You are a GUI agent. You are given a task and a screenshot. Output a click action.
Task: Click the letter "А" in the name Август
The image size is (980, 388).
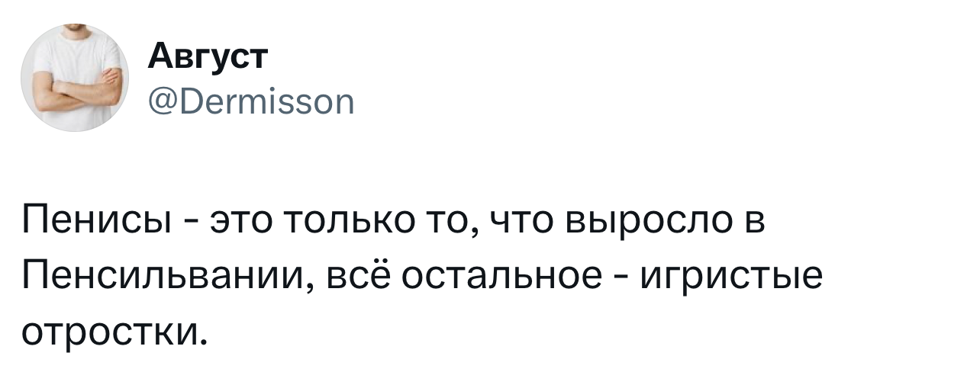click(x=157, y=57)
